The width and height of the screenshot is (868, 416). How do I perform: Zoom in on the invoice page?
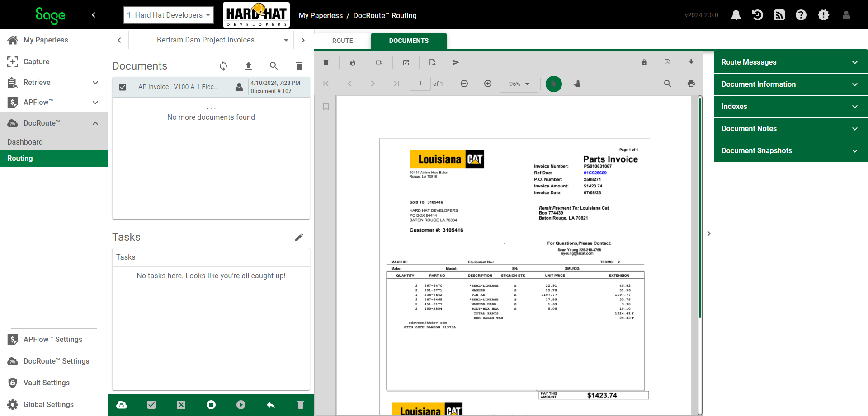(x=488, y=84)
